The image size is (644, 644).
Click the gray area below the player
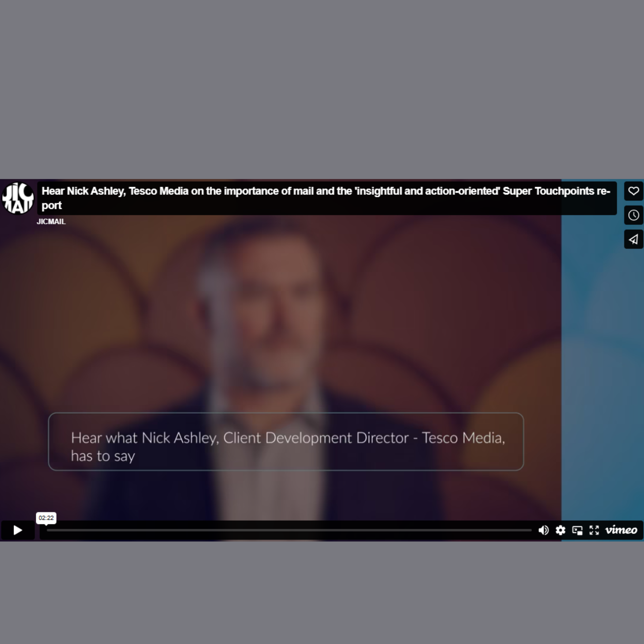tap(322, 593)
